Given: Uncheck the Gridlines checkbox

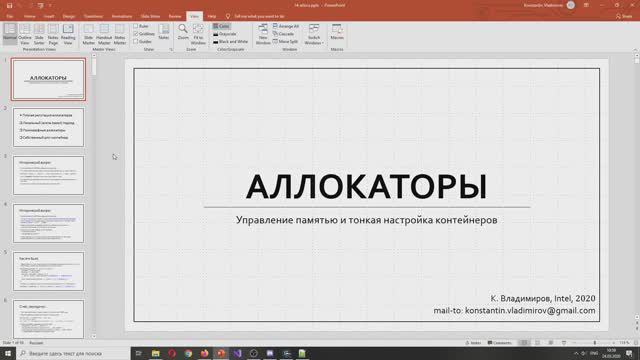Looking at the screenshot, I should [x=144, y=34].
